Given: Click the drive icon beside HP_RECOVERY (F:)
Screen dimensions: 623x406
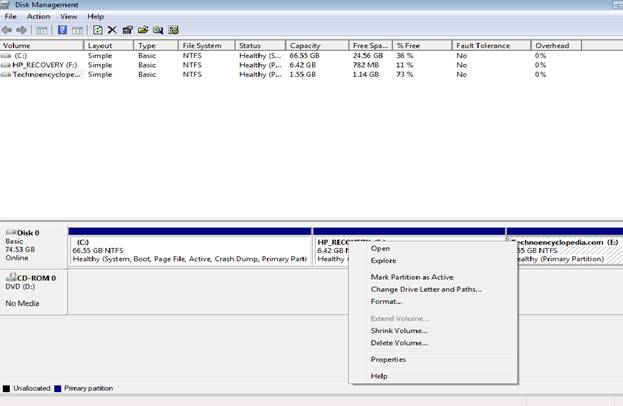Looking at the screenshot, I should pos(6,65).
